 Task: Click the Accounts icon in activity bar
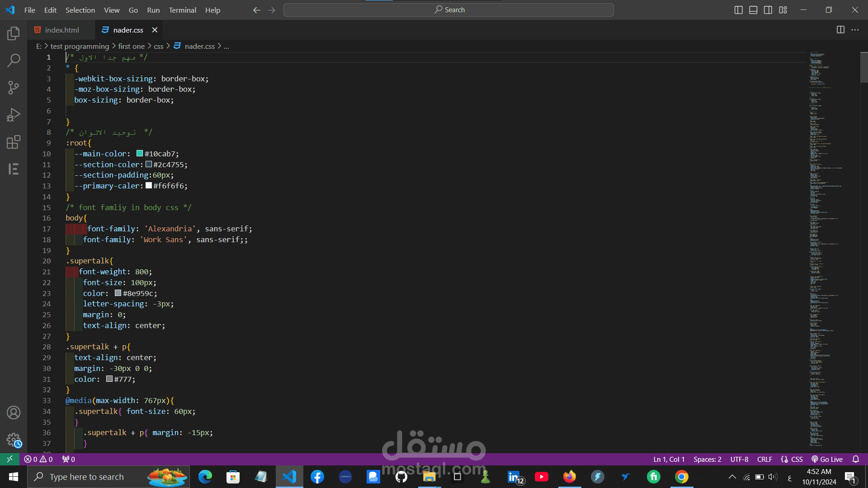tap(14, 413)
